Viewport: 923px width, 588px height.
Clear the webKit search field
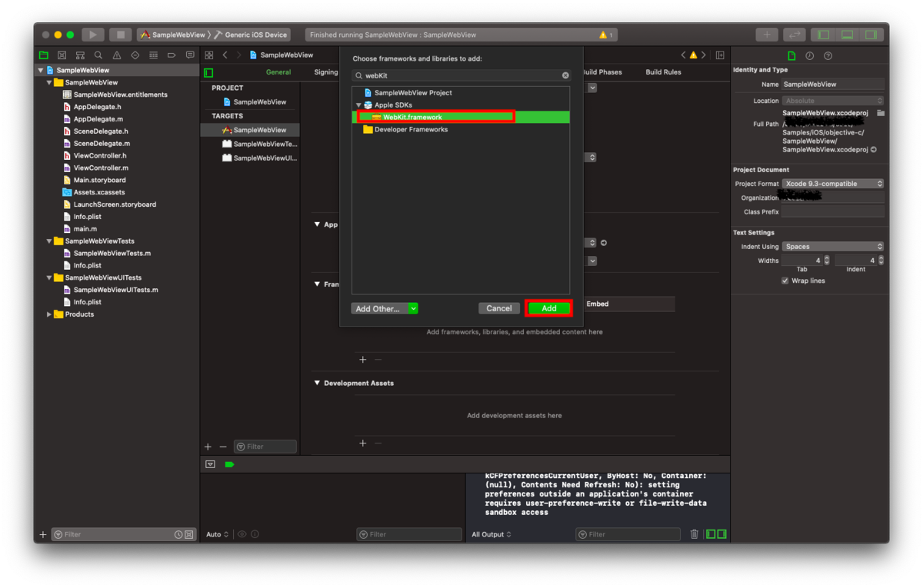point(565,75)
